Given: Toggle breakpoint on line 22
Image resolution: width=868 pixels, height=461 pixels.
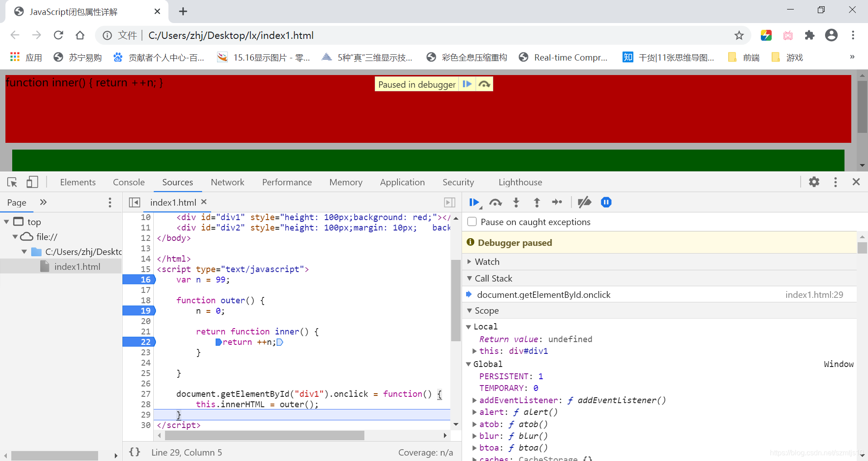Looking at the screenshot, I should [x=139, y=342].
